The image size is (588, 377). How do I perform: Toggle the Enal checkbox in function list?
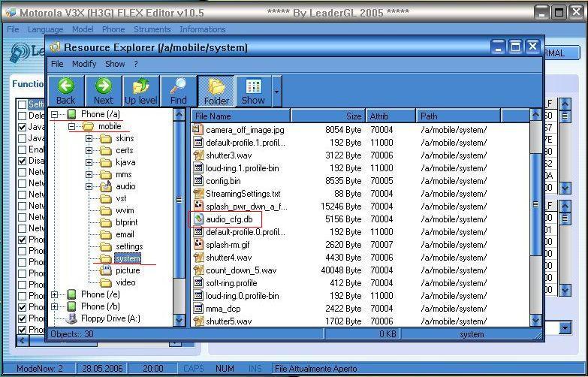click(x=22, y=149)
